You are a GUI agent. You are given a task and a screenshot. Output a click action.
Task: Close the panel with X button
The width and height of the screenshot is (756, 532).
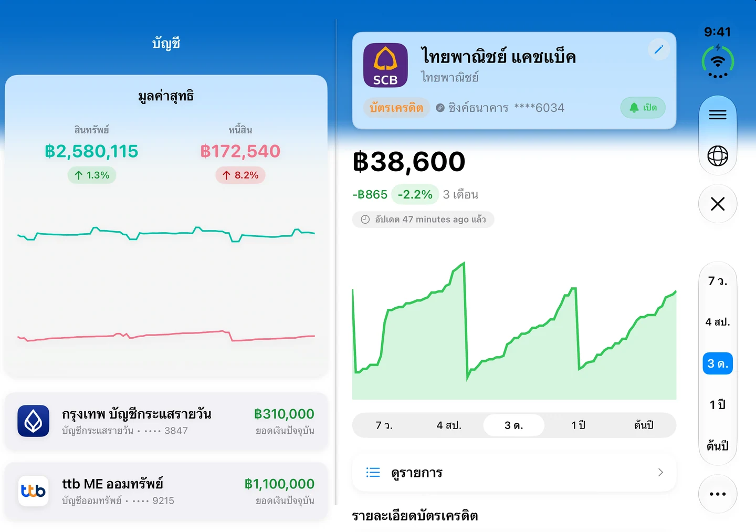[x=718, y=204]
